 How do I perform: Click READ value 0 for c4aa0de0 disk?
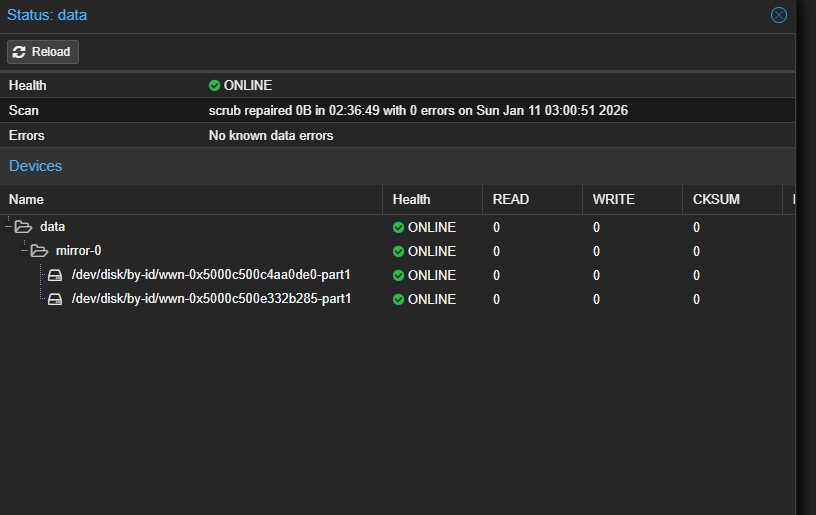point(496,275)
